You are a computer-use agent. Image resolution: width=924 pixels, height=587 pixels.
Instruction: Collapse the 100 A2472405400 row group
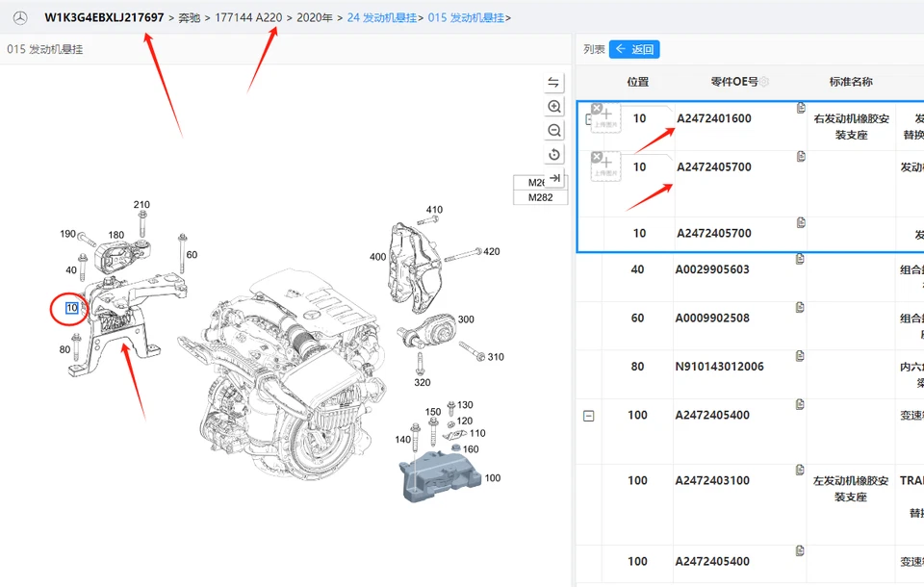(x=587, y=417)
